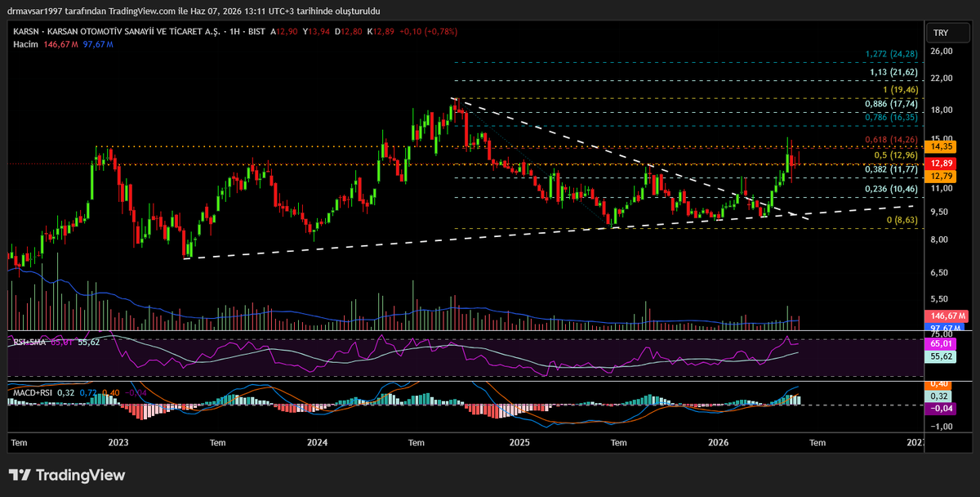Viewport: 980px width, 497px height.
Task: Click the Tem label between 2024 and 2025
Action: tap(416, 442)
